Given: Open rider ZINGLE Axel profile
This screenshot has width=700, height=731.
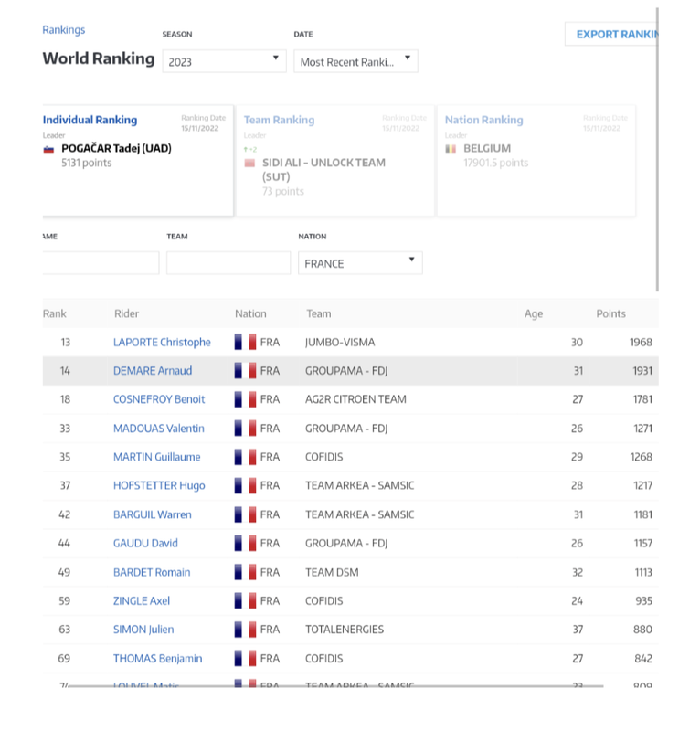Looking at the screenshot, I should tap(142, 601).
